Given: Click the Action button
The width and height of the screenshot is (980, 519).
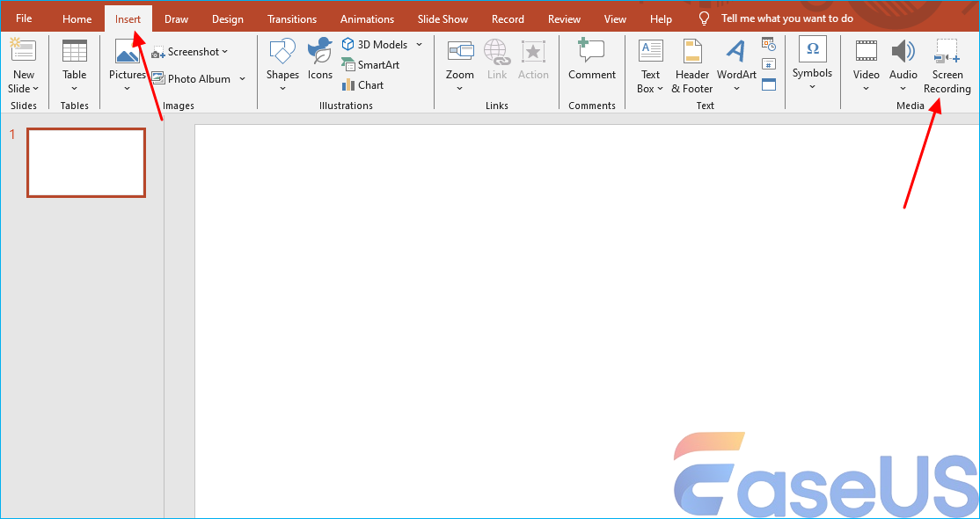Looking at the screenshot, I should click(x=533, y=60).
